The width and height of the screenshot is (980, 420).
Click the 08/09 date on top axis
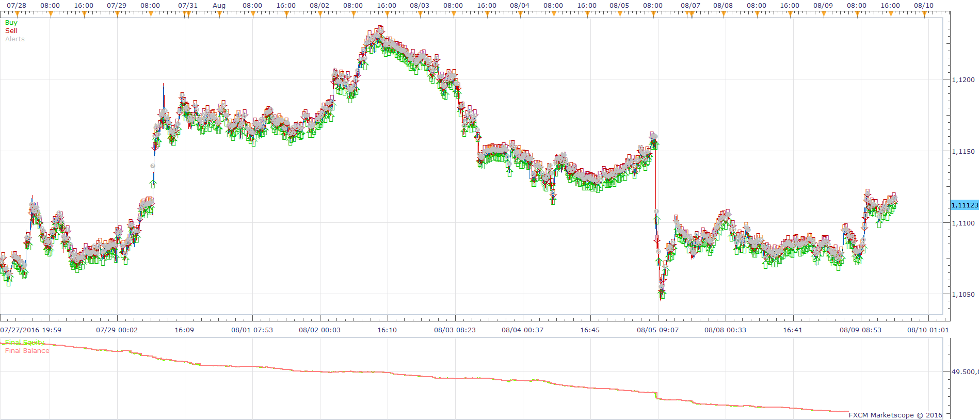[x=823, y=6]
